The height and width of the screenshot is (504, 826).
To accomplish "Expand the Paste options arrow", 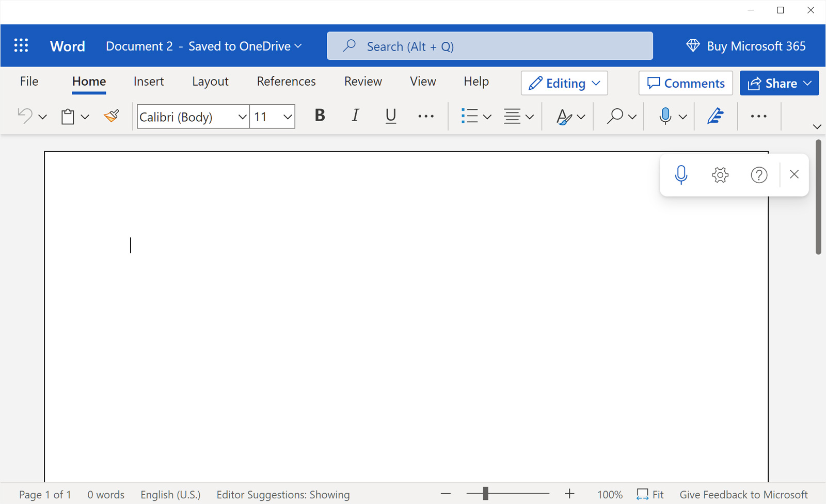I will point(85,117).
